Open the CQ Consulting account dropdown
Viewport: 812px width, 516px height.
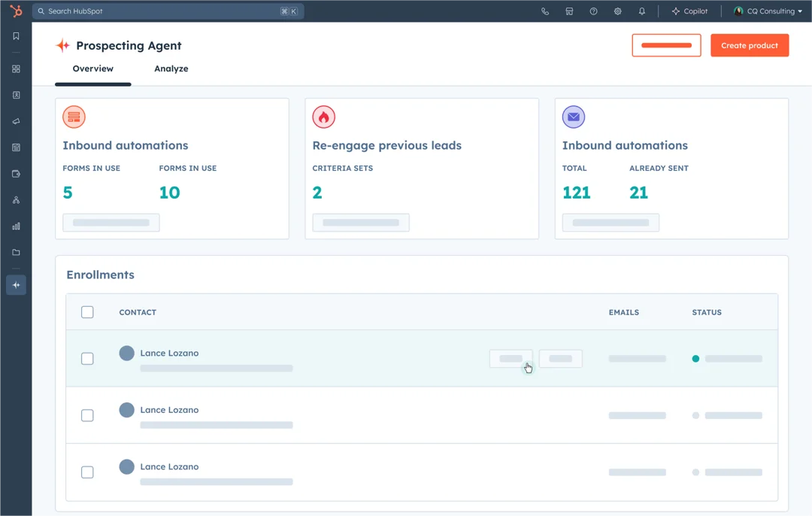(x=767, y=11)
